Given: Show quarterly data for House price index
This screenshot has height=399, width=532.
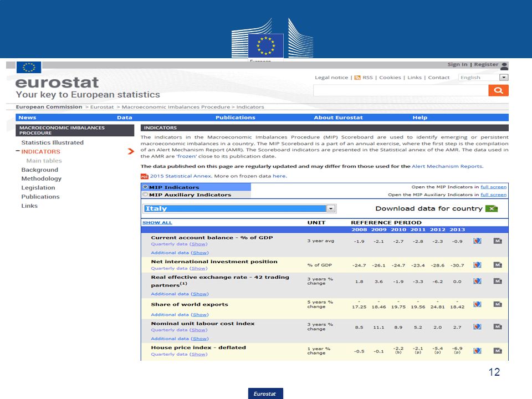Looking at the screenshot, I should click(198, 354).
